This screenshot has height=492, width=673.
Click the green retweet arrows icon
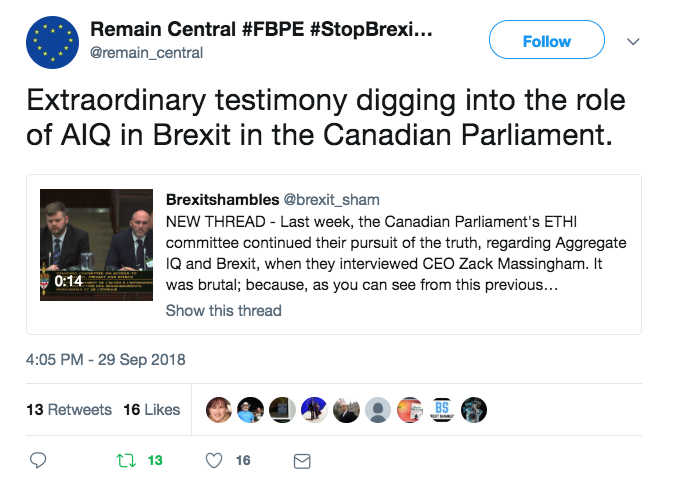coord(126,461)
